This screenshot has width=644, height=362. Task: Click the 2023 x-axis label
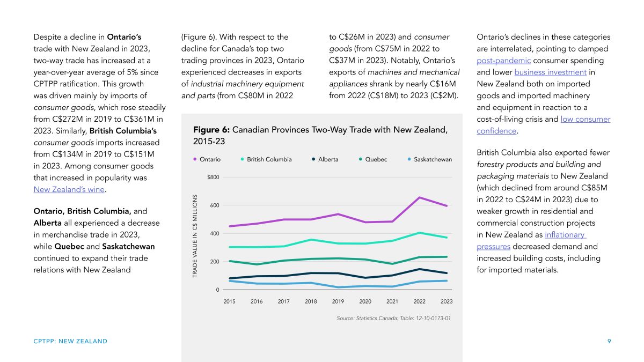(447, 301)
